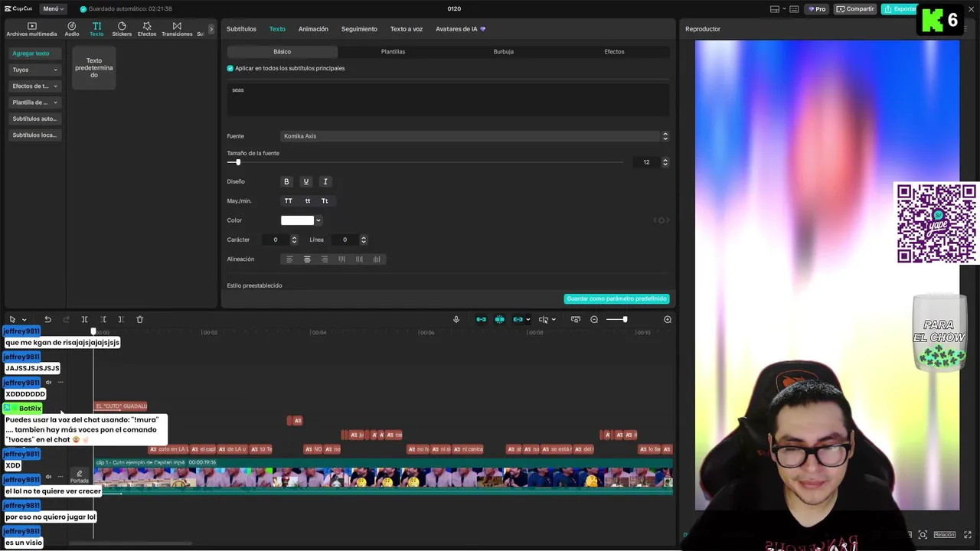Click the microphone record voice icon

click(x=456, y=319)
